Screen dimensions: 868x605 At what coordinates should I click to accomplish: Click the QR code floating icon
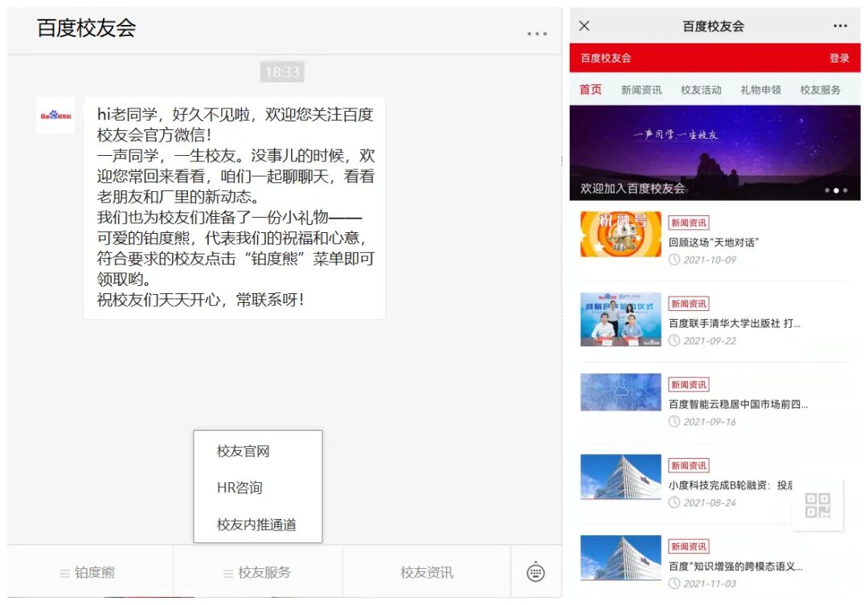pyautogui.click(x=817, y=505)
